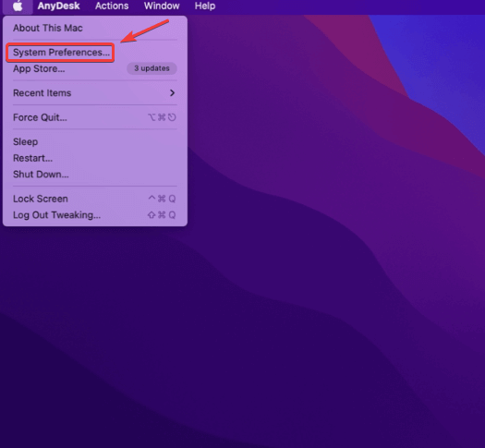485x448 pixels.
Task: Open the Window menu
Action: (x=162, y=6)
